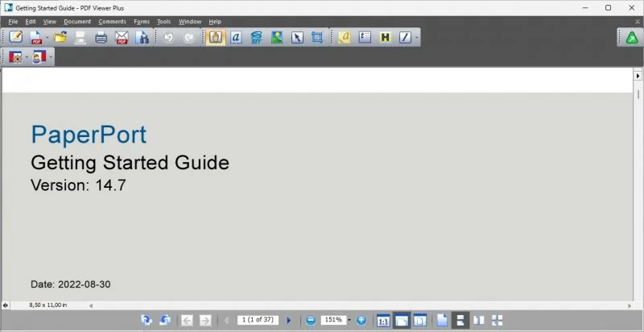Viewport: 644px width, 332px height.
Task: Click the zoom in plus button
Action: tap(361, 321)
